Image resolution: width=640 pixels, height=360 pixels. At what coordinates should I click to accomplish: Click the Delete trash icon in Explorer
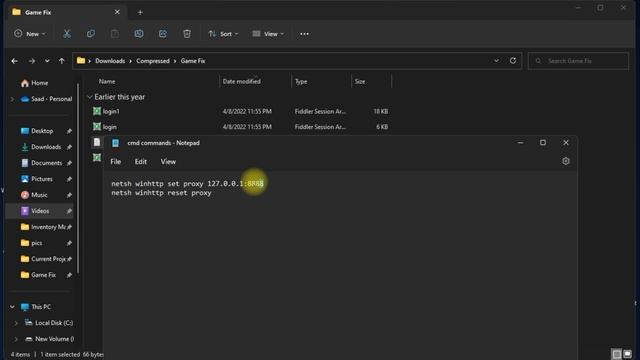(x=187, y=34)
